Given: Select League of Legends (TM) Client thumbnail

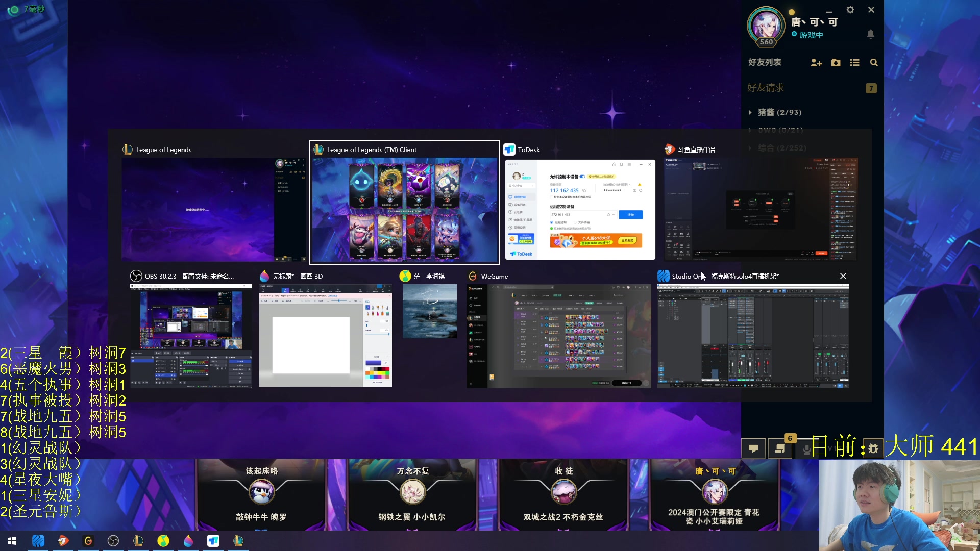Looking at the screenshot, I should coord(405,209).
